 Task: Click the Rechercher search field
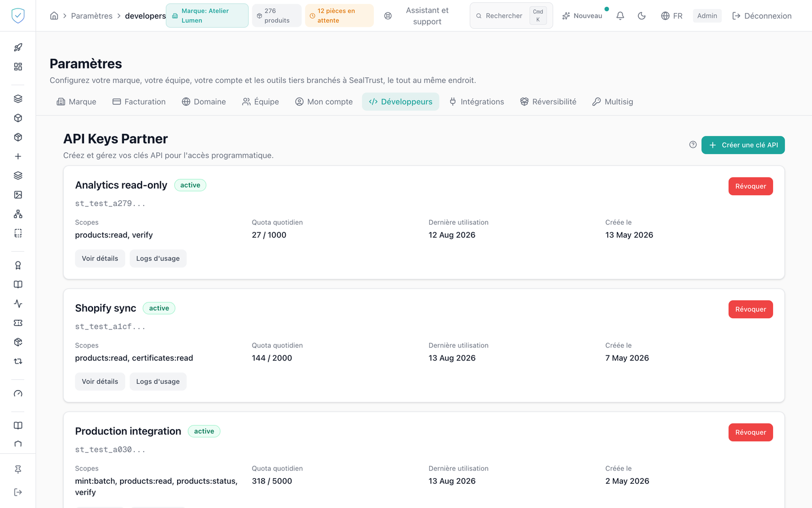[511, 16]
